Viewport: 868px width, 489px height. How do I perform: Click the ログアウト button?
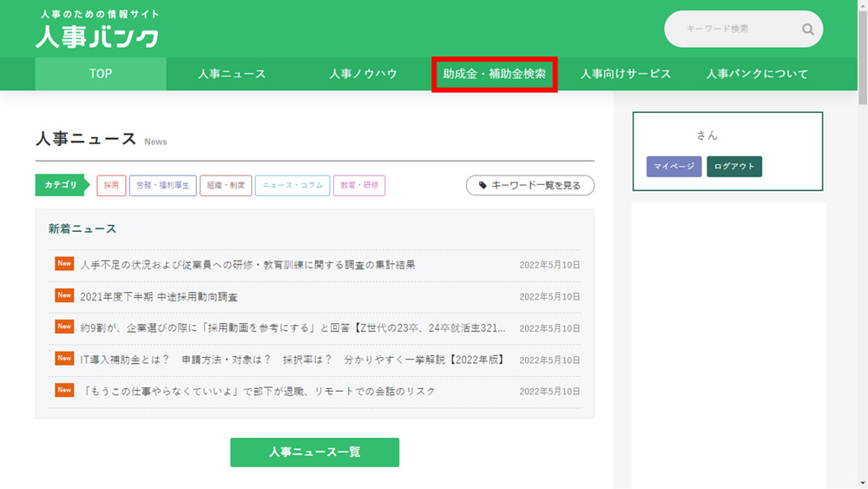734,167
